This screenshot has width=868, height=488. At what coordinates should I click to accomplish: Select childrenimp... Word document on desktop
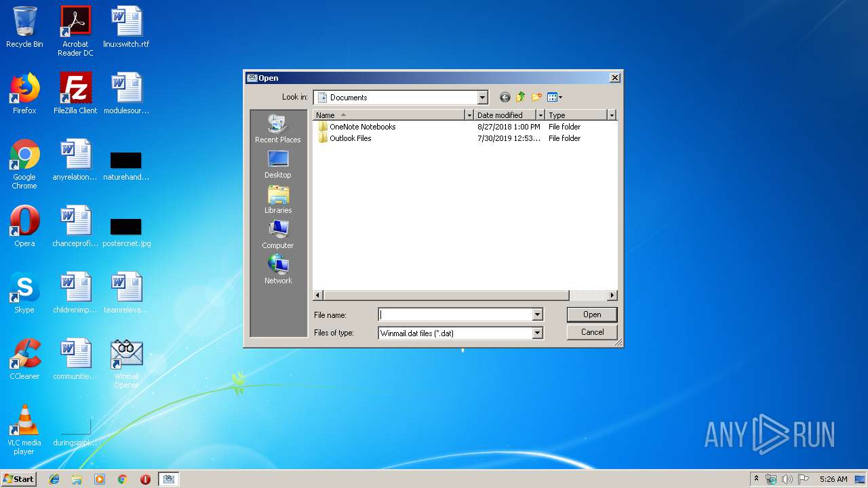pyautogui.click(x=75, y=293)
